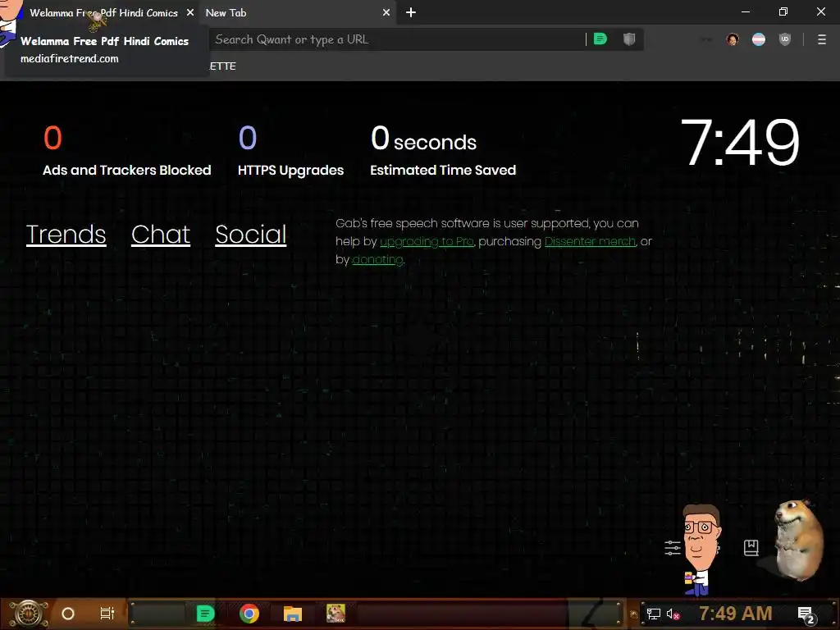Image resolution: width=840 pixels, height=630 pixels.
Task: Minimize the browser window
Action: tap(746, 11)
